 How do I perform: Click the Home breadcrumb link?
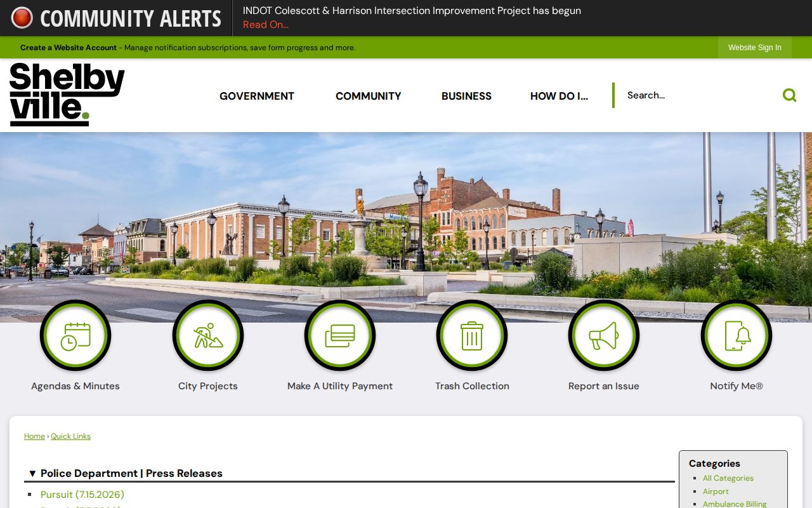tap(34, 436)
